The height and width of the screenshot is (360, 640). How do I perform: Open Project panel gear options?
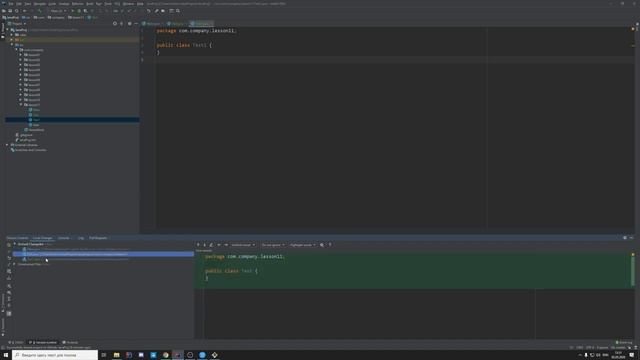(129, 24)
